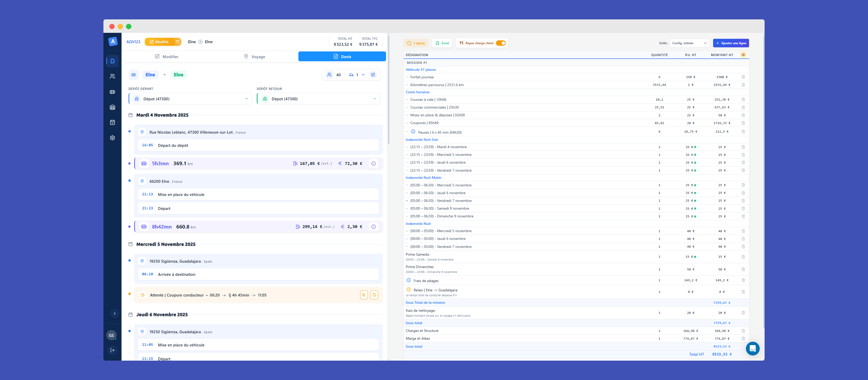Click the blue Elne origin badge
Image resolution: width=868 pixels, height=380 pixels.
coord(150,75)
